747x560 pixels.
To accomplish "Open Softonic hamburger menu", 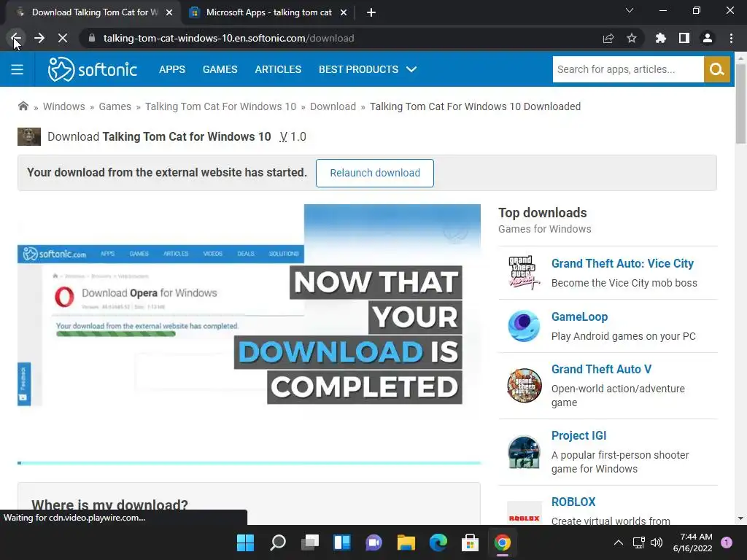I will click(x=18, y=69).
